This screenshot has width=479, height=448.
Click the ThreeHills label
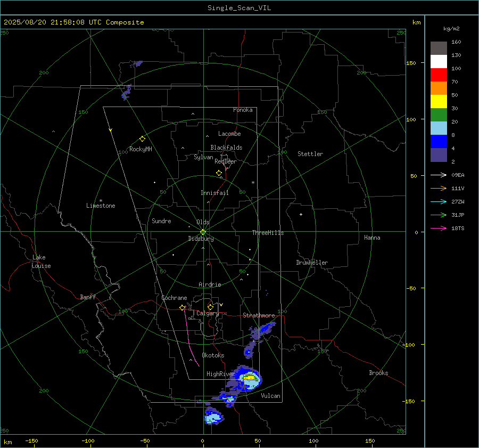(x=268, y=233)
